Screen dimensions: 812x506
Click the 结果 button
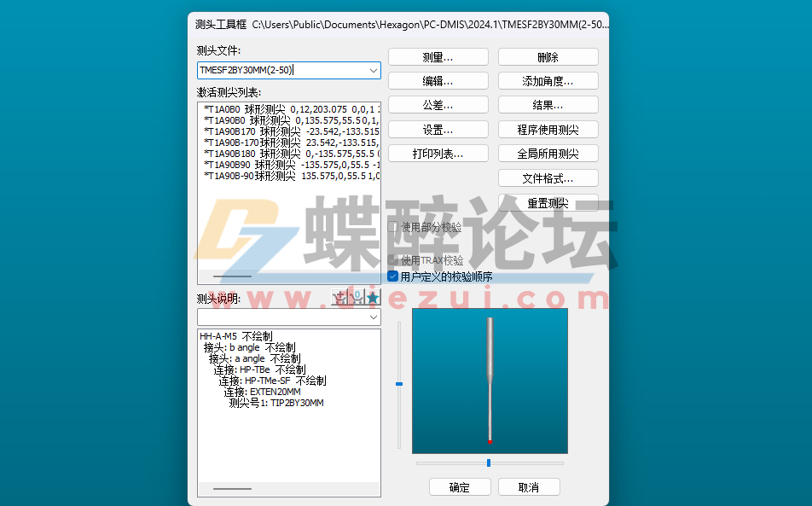[x=548, y=105]
